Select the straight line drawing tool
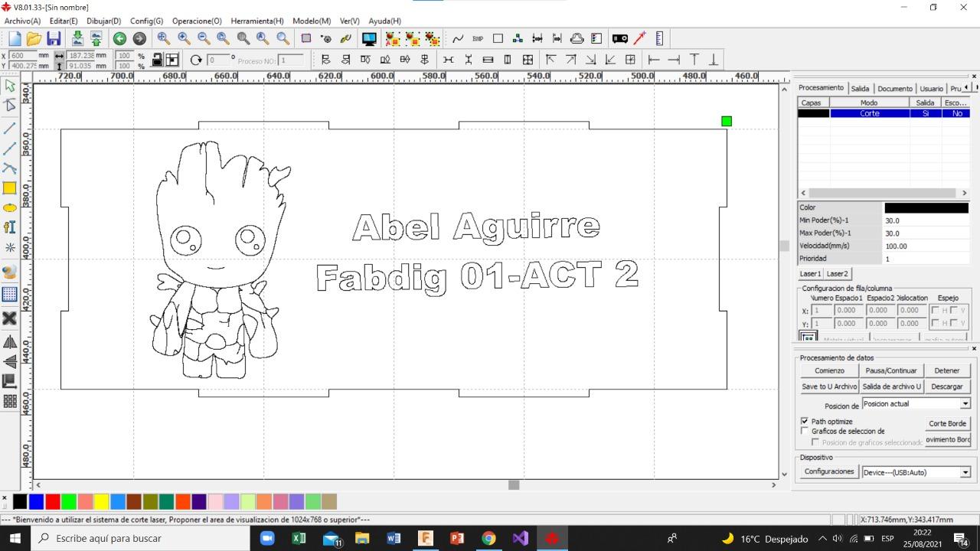This screenshot has width=980, height=551. 10,128
